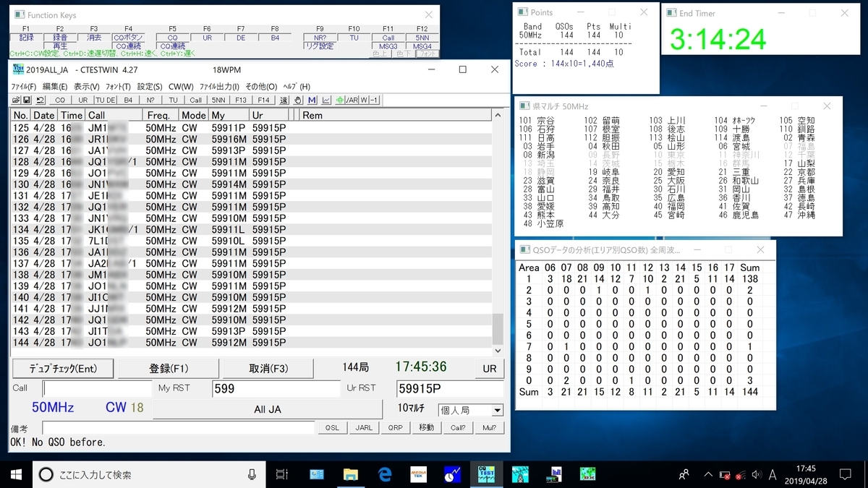Click NR? under F9 in Function Keys

tap(320, 37)
